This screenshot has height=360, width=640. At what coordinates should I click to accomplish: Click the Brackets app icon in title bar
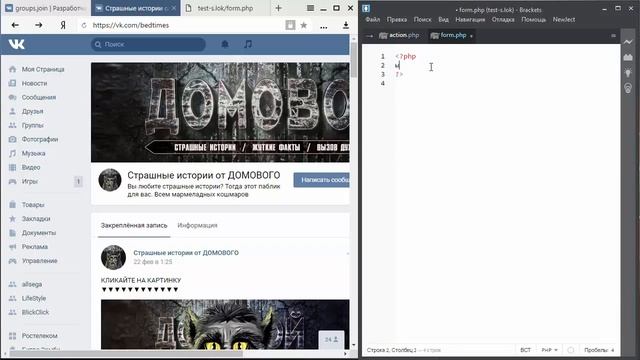(366, 8)
